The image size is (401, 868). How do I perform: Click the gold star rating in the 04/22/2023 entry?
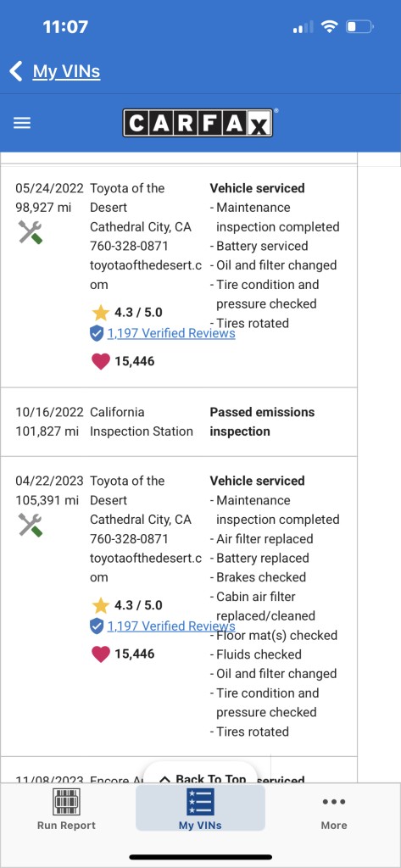click(100, 605)
